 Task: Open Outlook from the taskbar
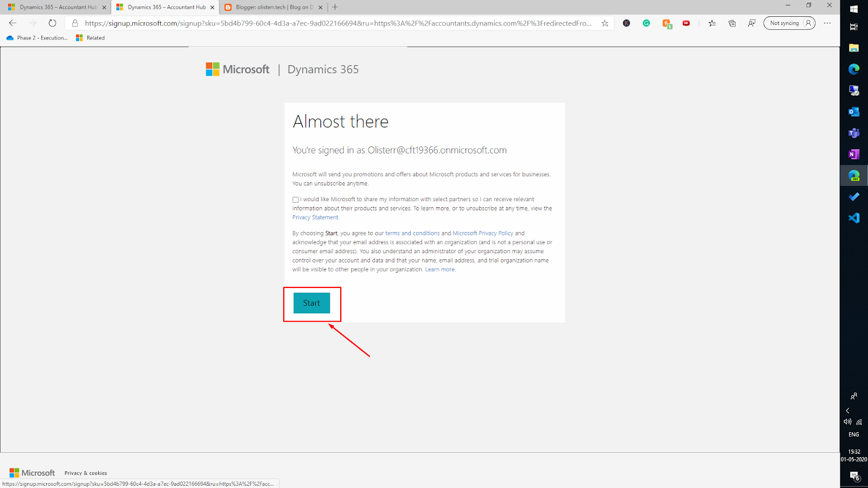(x=854, y=112)
